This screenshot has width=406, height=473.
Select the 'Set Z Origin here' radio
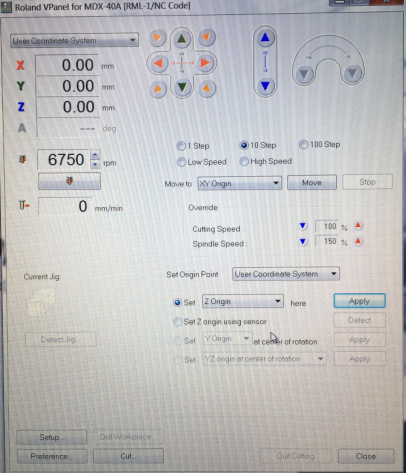pyautogui.click(x=178, y=302)
